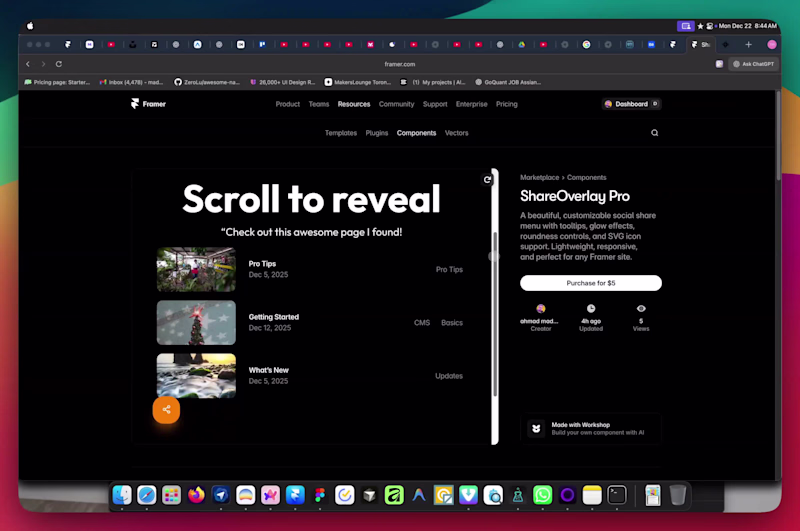This screenshot has height=531, width=800.
Task: Open the Teams menu item
Action: [319, 104]
